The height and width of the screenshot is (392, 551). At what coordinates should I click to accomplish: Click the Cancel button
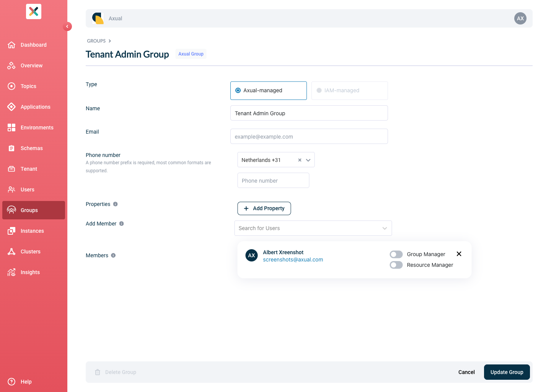point(466,372)
